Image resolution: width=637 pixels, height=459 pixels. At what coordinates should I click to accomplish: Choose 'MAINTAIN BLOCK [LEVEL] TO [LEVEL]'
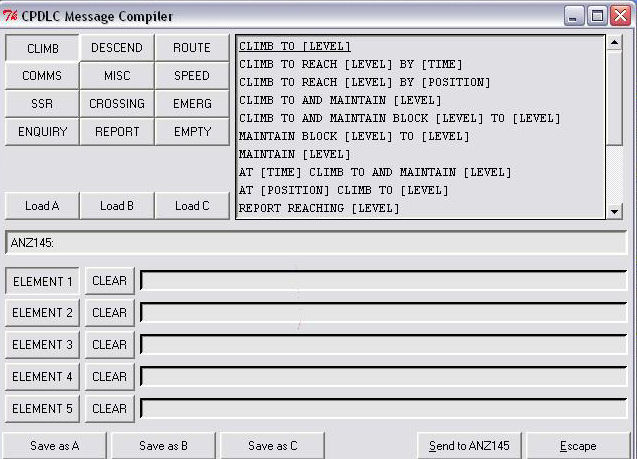354,136
